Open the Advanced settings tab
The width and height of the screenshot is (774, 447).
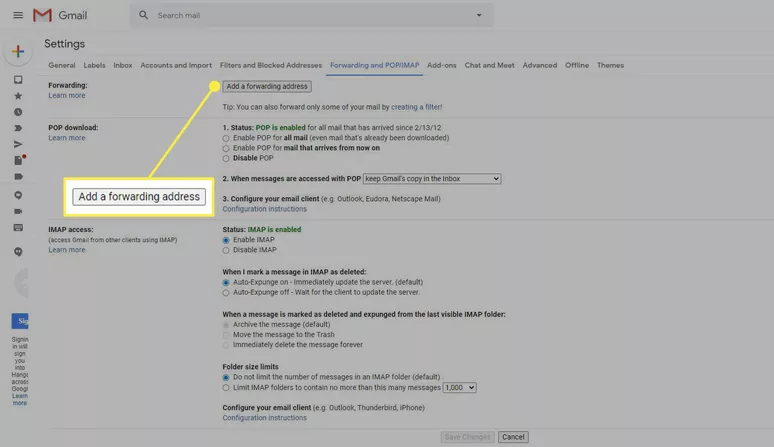tap(540, 65)
